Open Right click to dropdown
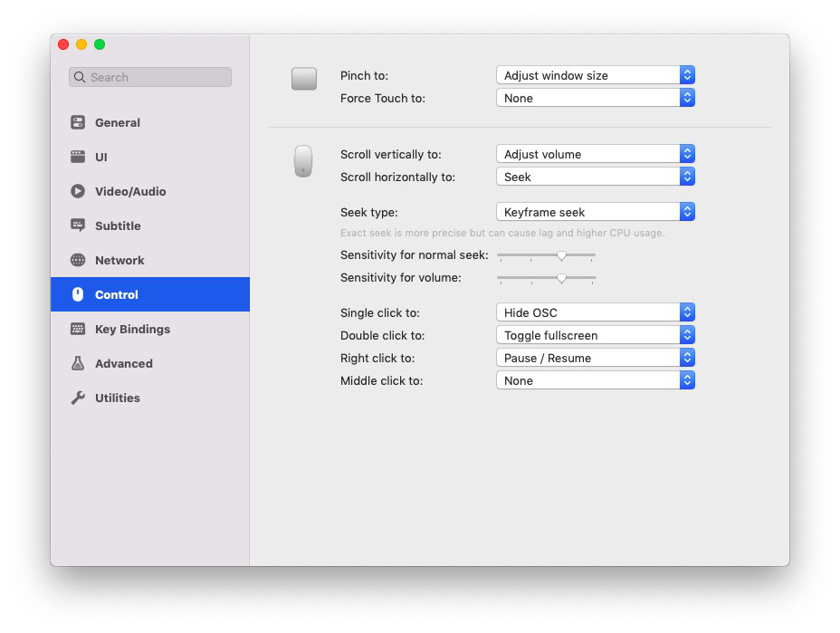 pyautogui.click(x=596, y=358)
